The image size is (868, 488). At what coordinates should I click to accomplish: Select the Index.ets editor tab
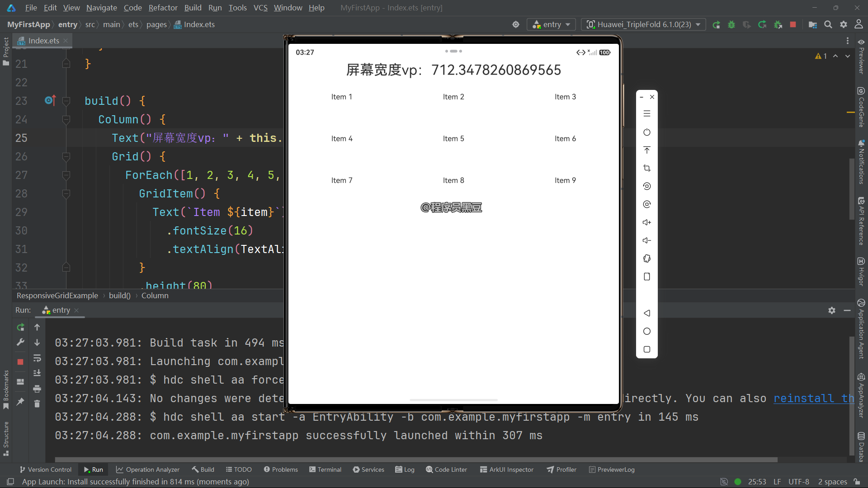tap(42, 41)
